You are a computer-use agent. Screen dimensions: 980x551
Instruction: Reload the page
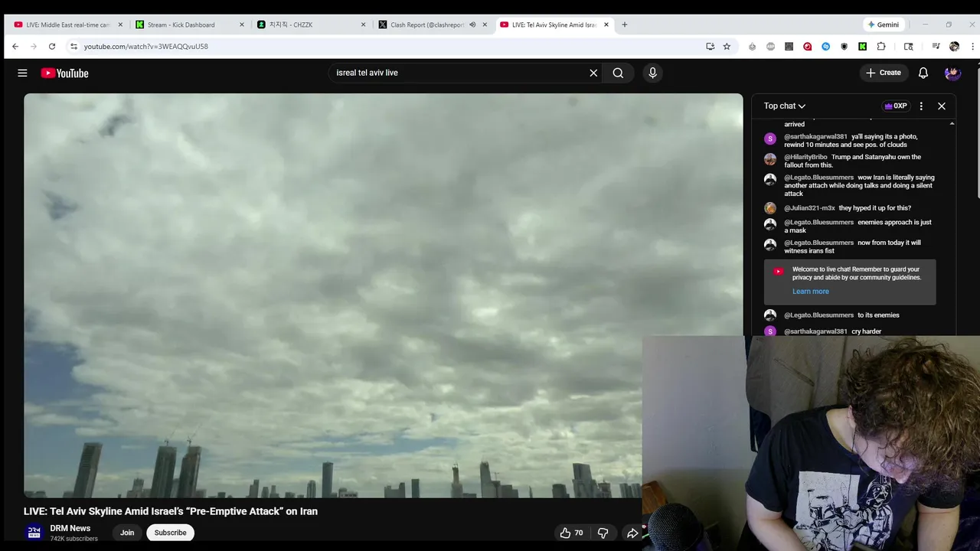tap(52, 46)
